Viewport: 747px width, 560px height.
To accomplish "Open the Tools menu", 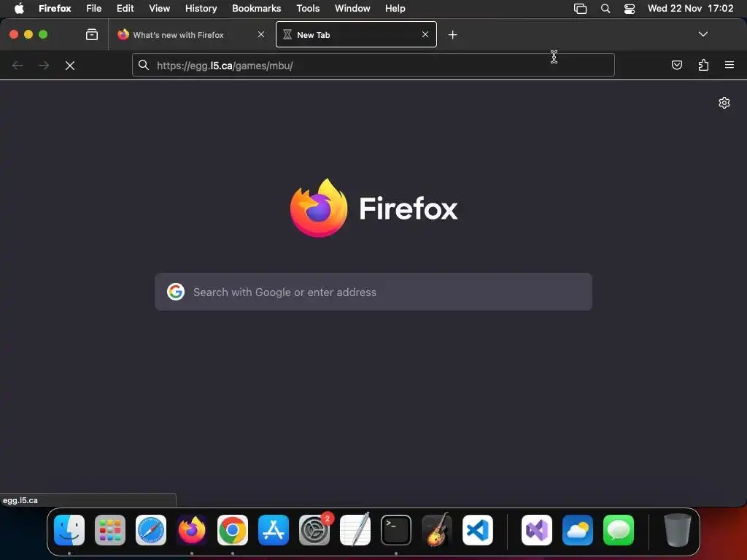I will coord(308,9).
